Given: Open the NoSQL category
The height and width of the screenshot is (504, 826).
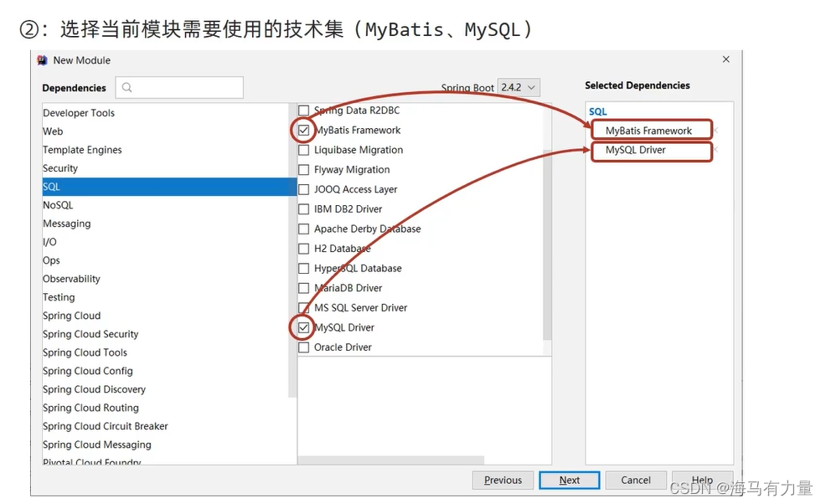Looking at the screenshot, I should [x=165, y=205].
